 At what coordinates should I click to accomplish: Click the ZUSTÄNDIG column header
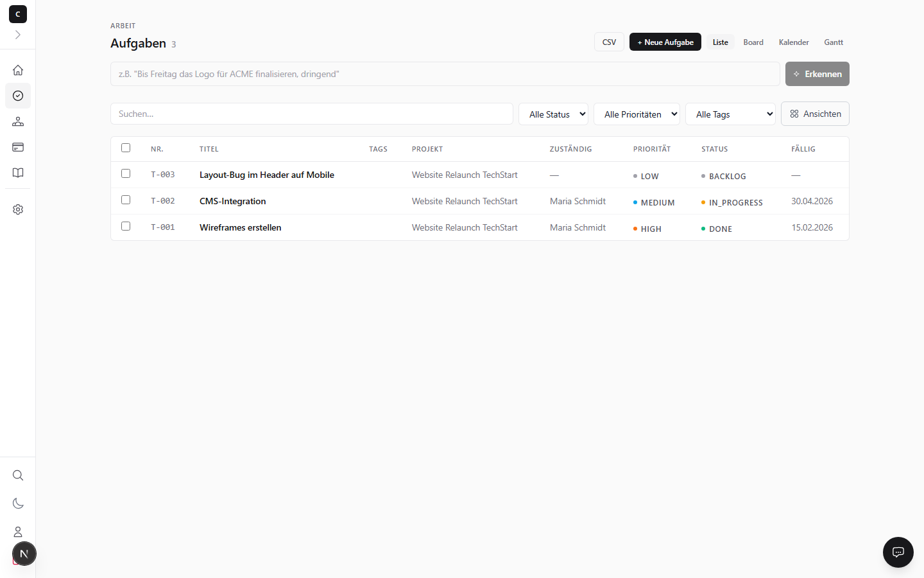[571, 149]
